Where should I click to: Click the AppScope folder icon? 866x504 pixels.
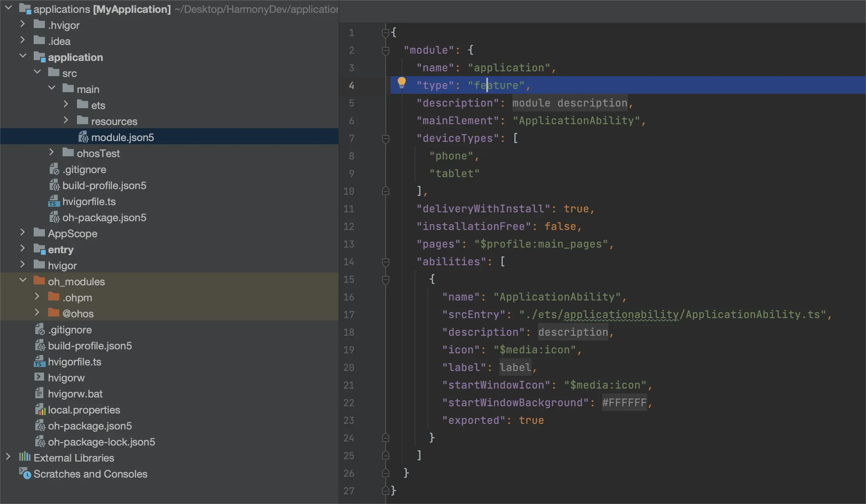click(x=39, y=232)
